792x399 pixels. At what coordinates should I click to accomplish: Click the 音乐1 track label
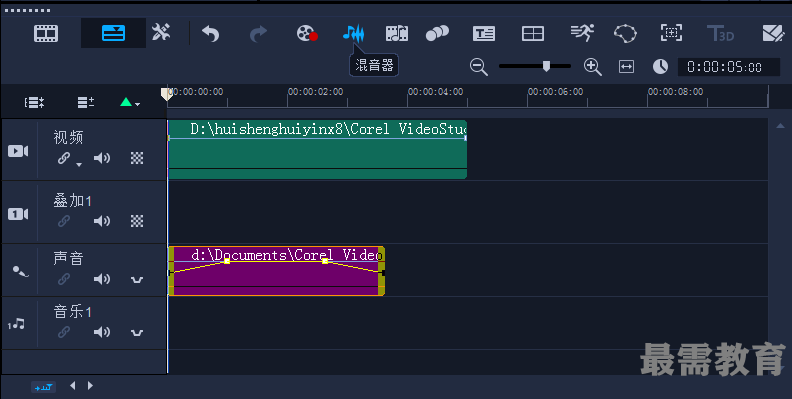click(x=72, y=311)
